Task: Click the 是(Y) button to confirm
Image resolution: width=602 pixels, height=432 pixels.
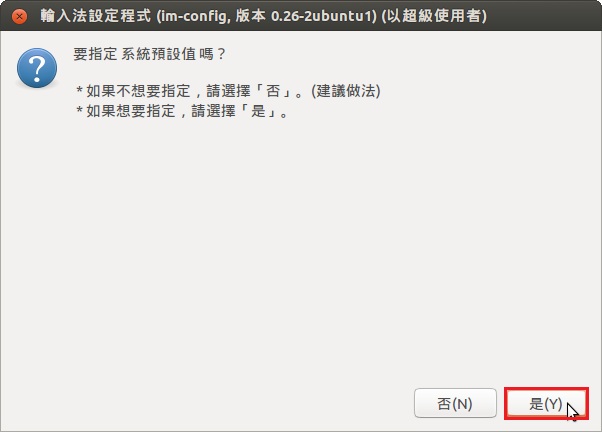Action: (546, 403)
